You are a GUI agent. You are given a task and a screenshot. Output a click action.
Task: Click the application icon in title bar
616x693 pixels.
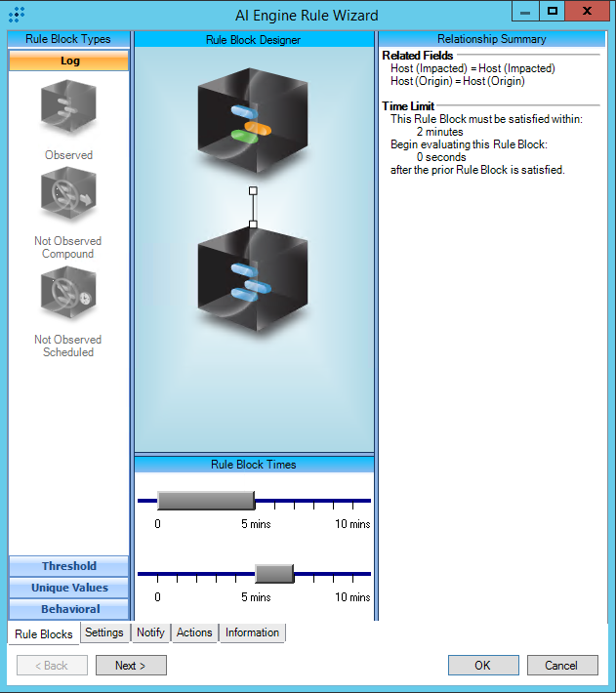pos(16,15)
